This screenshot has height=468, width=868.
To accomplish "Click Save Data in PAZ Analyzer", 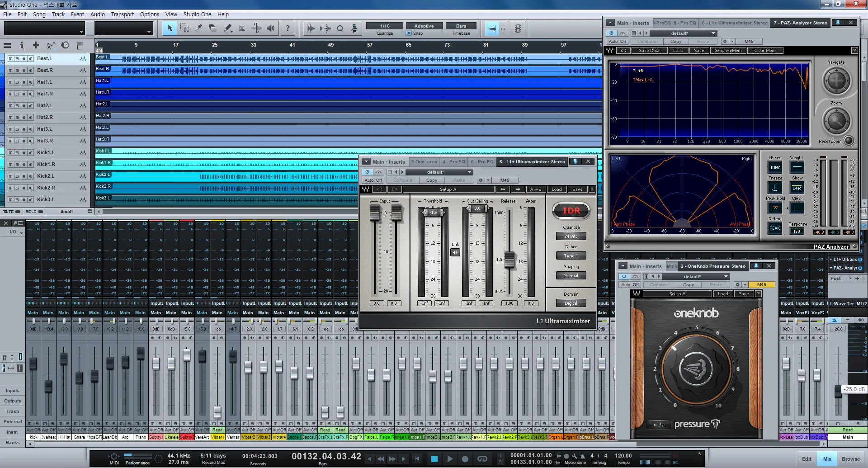I will click(649, 50).
